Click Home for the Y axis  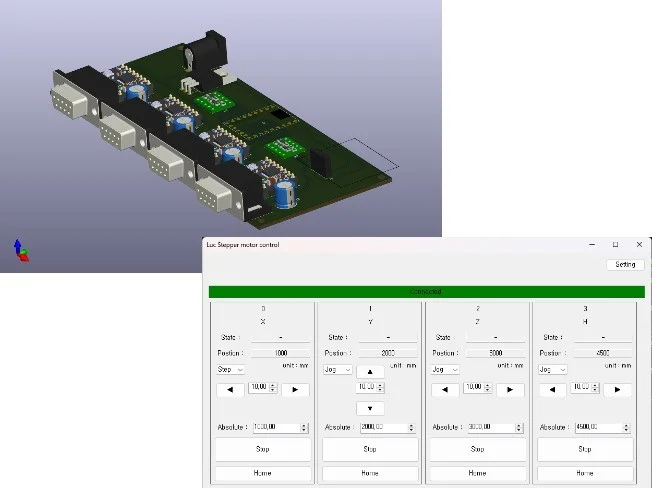pos(370,473)
